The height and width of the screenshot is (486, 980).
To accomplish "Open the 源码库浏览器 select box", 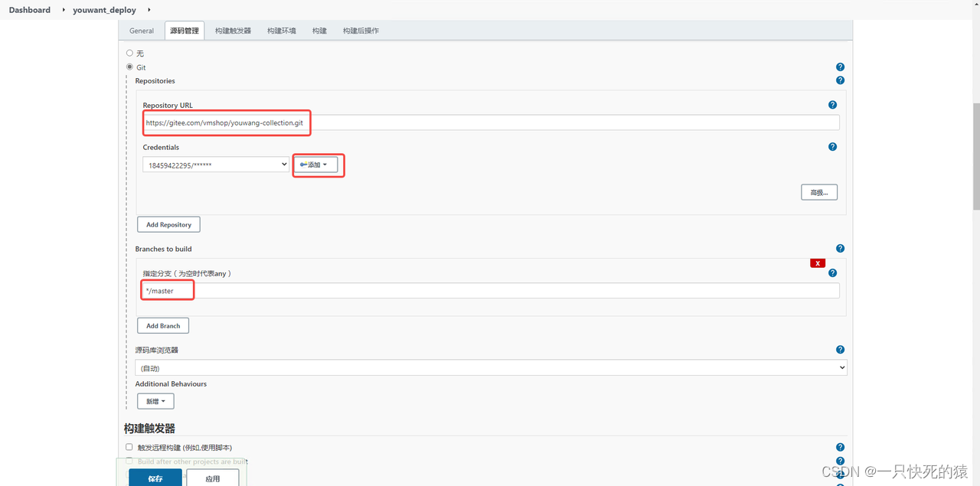I will point(491,368).
